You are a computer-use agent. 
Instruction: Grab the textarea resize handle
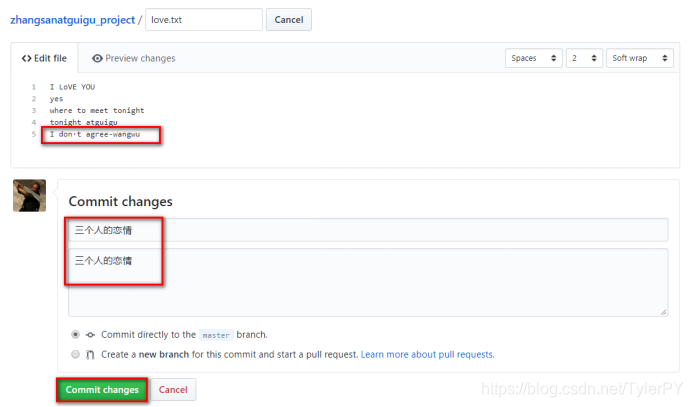pos(663,312)
